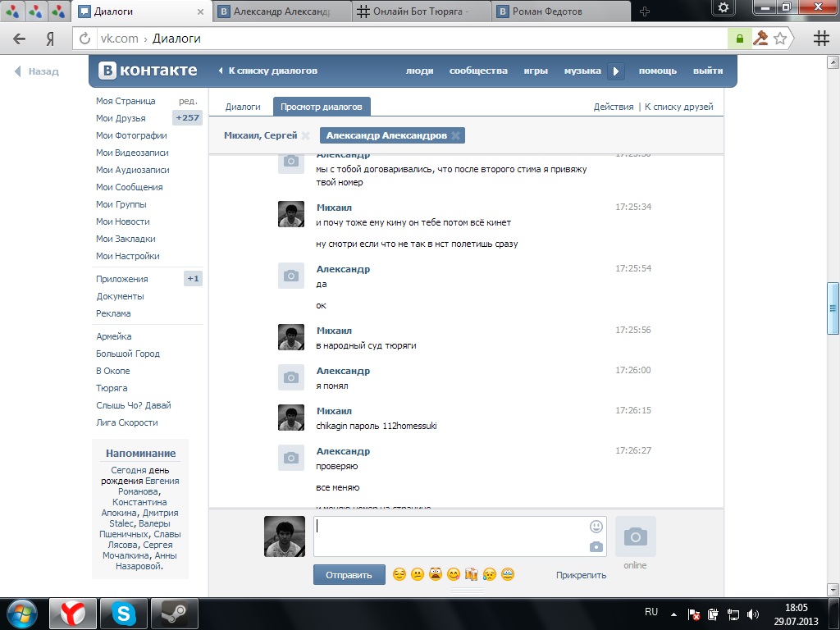Insert the relieved closed-eyes emoji
The width and height of the screenshot is (840, 630).
pos(399,574)
